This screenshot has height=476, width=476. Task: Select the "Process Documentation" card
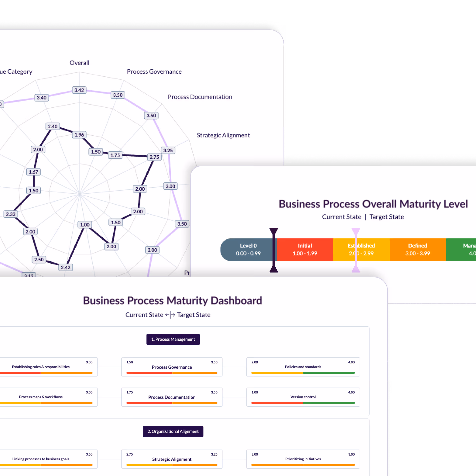pyautogui.click(x=172, y=397)
